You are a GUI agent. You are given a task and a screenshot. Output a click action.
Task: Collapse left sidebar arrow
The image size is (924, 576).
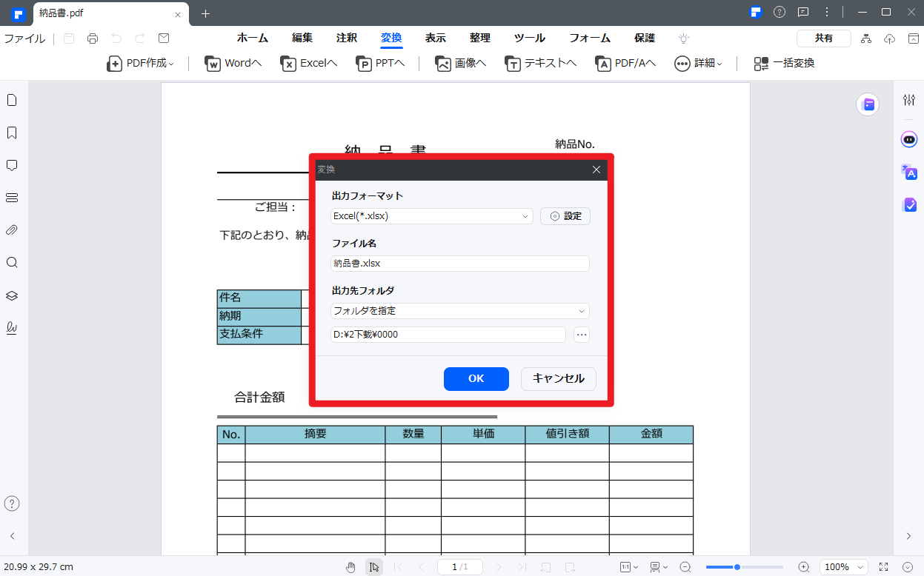12,536
